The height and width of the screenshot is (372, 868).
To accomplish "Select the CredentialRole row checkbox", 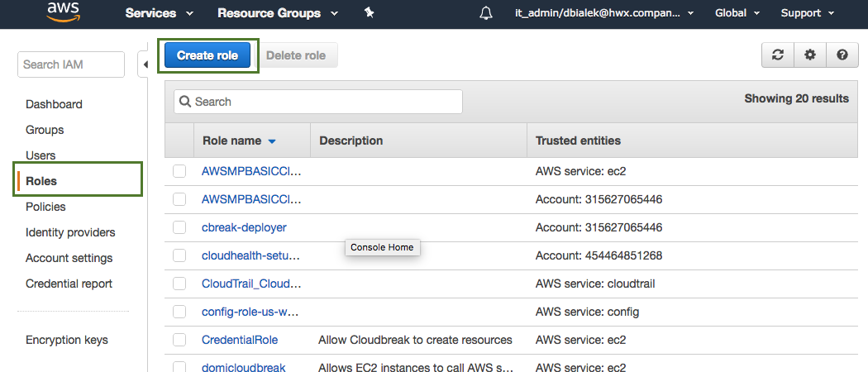I will 179,340.
